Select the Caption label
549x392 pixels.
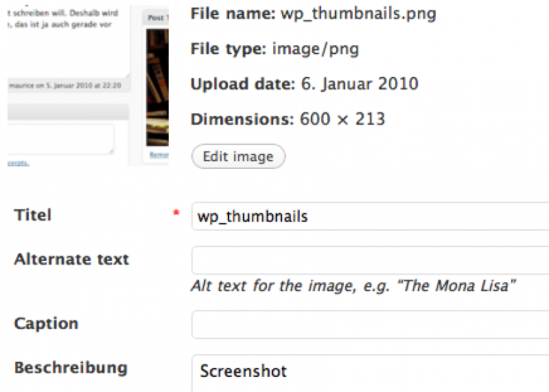point(46,323)
